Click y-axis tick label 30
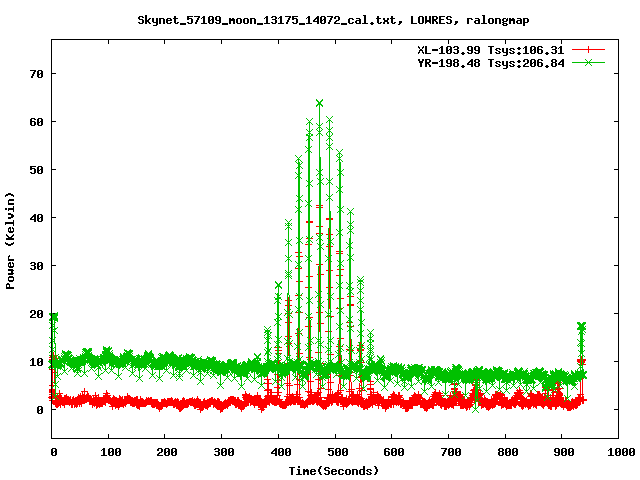The width and height of the screenshot is (640, 480). point(36,266)
